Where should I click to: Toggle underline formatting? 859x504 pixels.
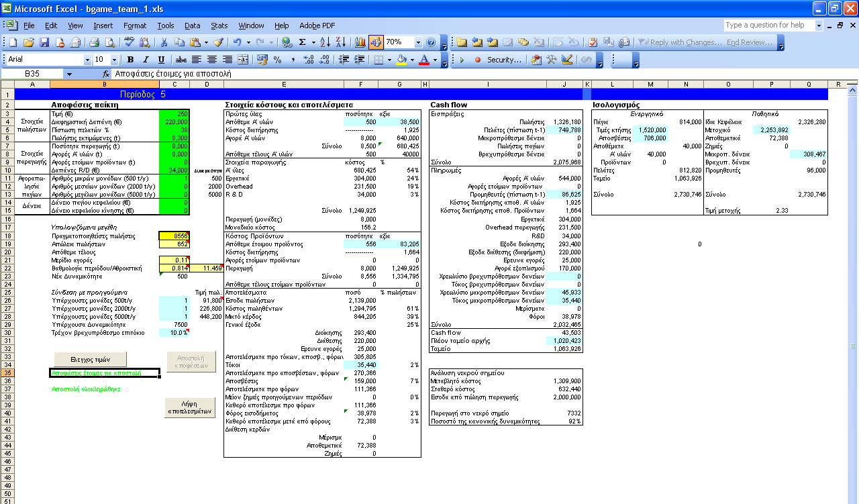pyautogui.click(x=161, y=60)
